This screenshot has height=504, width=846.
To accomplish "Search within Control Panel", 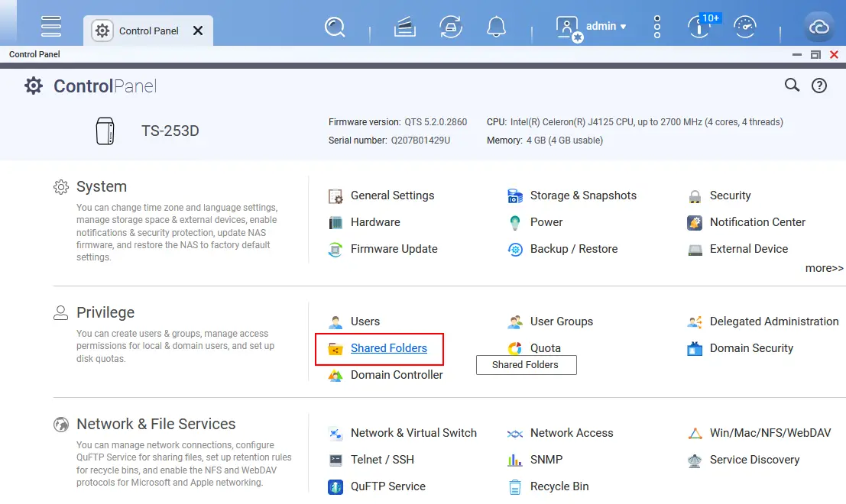I will 792,86.
